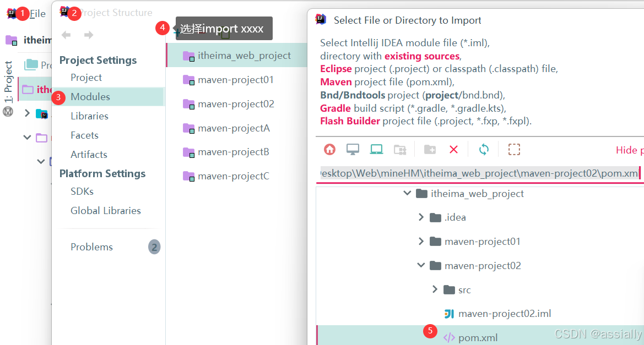Select maven-project02 module in list
This screenshot has width=644, height=345.
point(236,104)
